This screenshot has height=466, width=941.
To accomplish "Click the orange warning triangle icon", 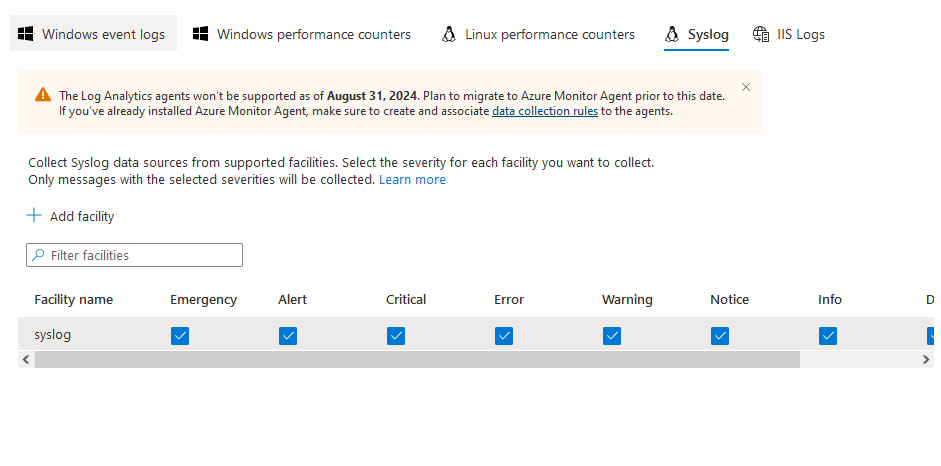I will point(43,95).
